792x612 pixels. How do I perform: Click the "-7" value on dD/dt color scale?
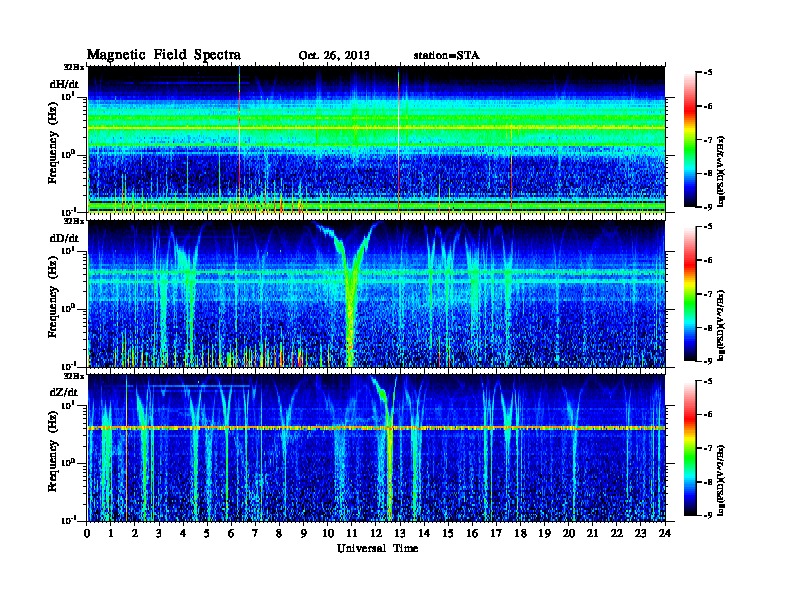pos(708,293)
